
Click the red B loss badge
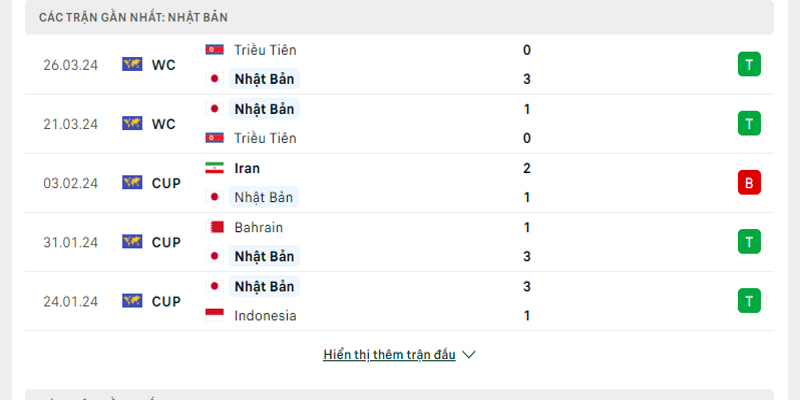[x=749, y=182]
